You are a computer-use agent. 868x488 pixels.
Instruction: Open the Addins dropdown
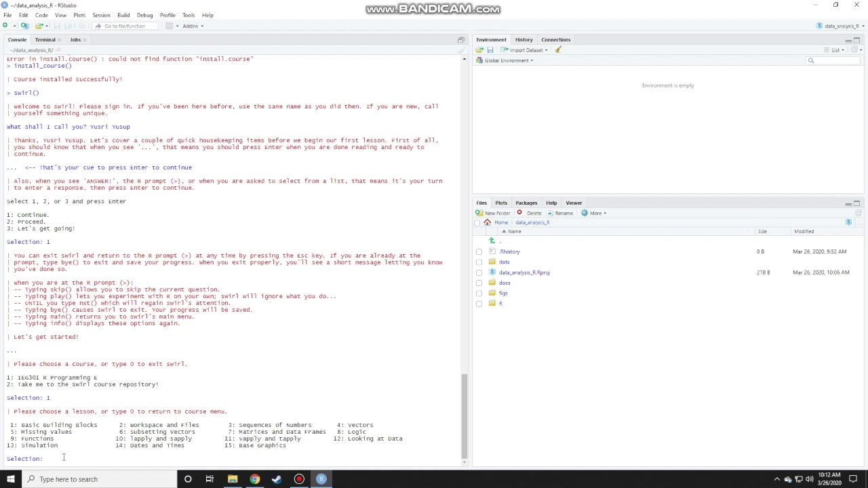tap(192, 26)
